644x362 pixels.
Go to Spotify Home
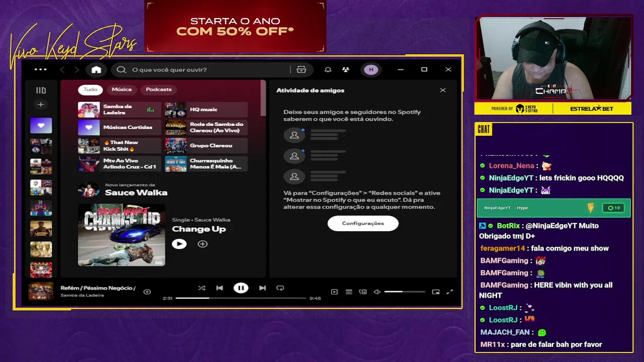[x=96, y=70]
